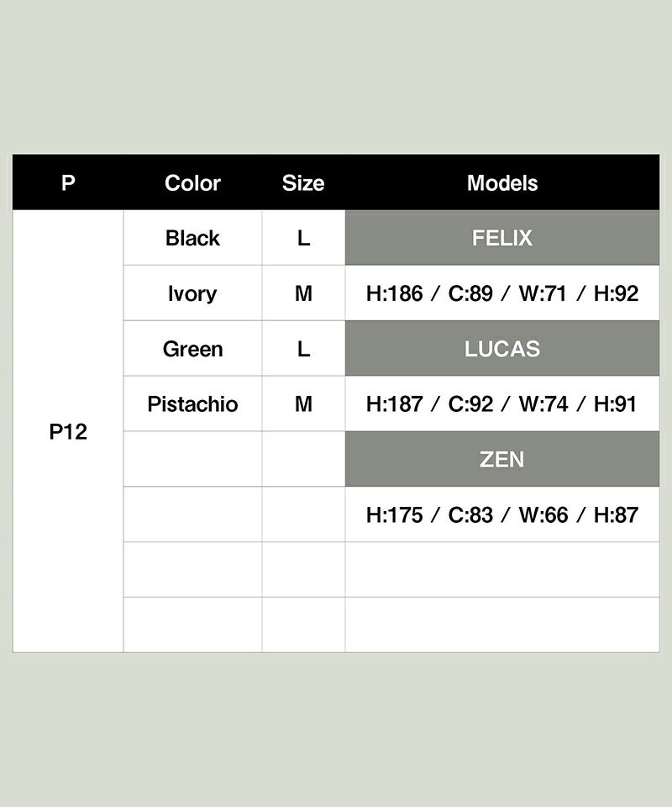Viewport: 672px width, 807px height.
Task: Click the empty color cell beside ZEN
Action: point(192,459)
